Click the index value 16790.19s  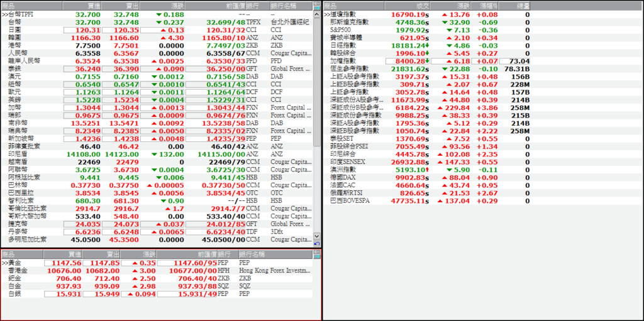(409, 14)
